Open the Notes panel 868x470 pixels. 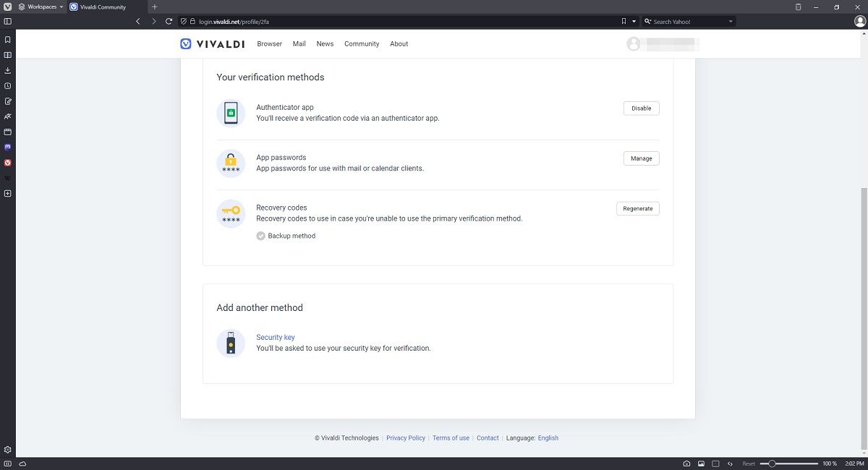pyautogui.click(x=7, y=101)
